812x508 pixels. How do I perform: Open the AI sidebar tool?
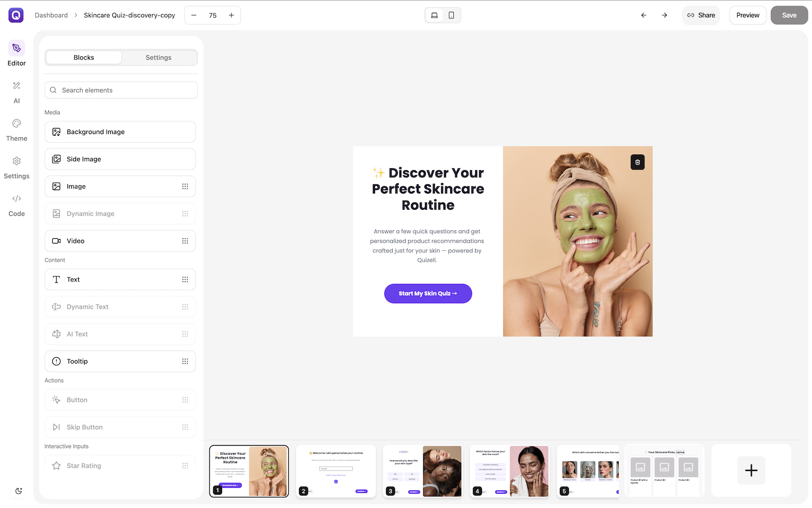pyautogui.click(x=17, y=92)
